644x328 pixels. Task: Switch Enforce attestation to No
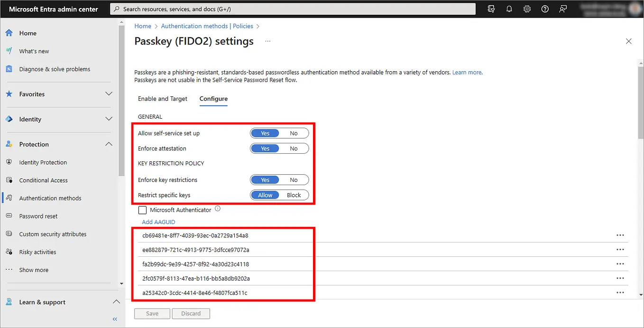tap(294, 148)
